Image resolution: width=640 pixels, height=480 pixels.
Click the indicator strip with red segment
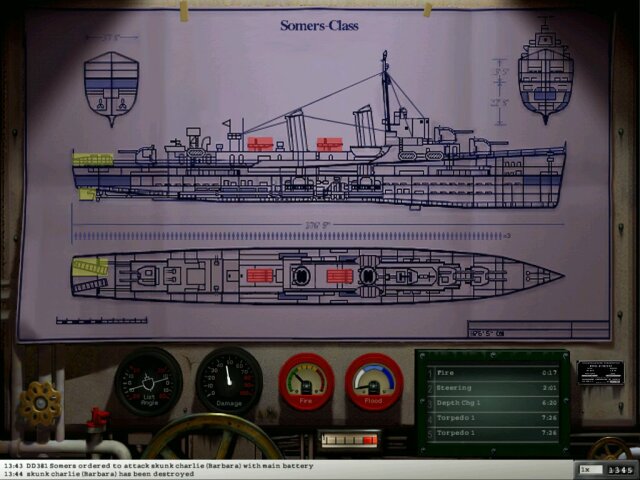click(x=349, y=440)
